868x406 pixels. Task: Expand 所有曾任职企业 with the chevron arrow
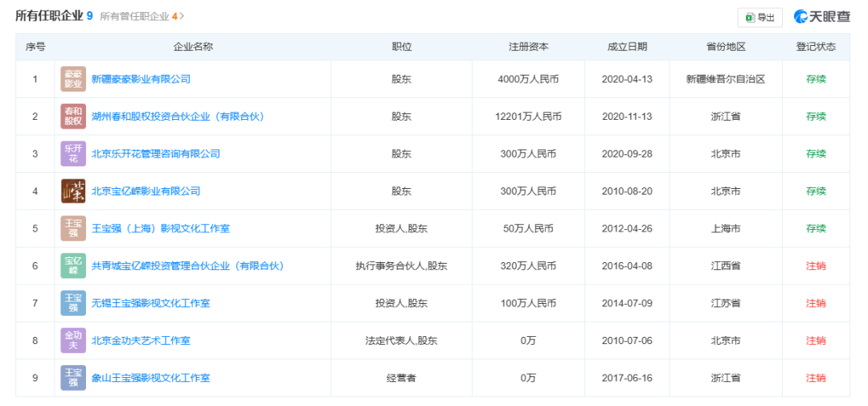click(182, 16)
